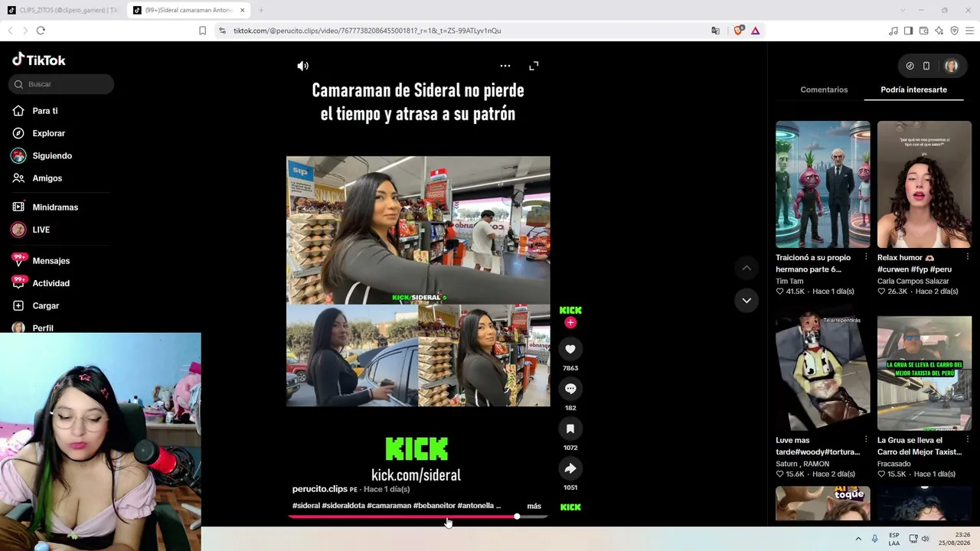Open options for La Grua se lleva video

tap(968, 440)
